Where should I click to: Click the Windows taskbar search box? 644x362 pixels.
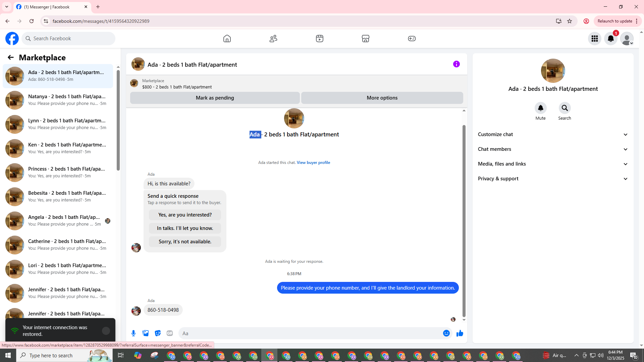[64, 355]
